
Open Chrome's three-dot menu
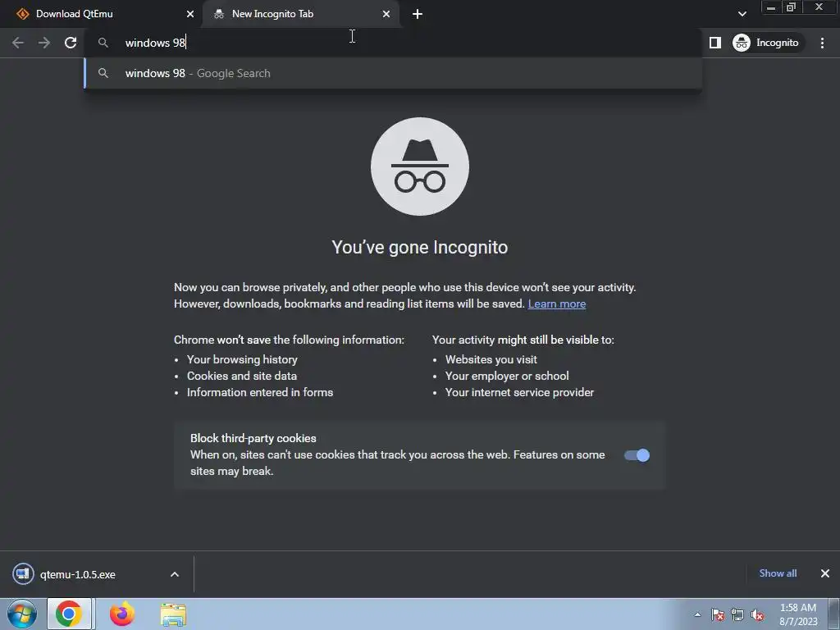(x=822, y=43)
